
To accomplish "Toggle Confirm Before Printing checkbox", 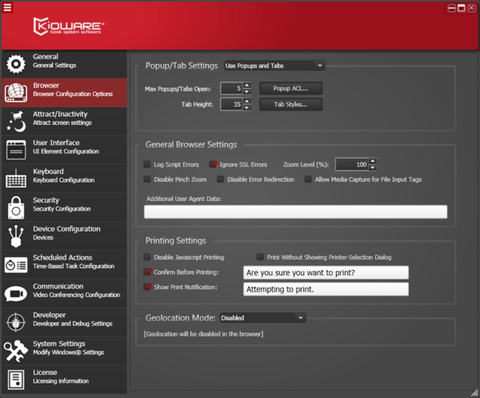I will click(x=147, y=272).
